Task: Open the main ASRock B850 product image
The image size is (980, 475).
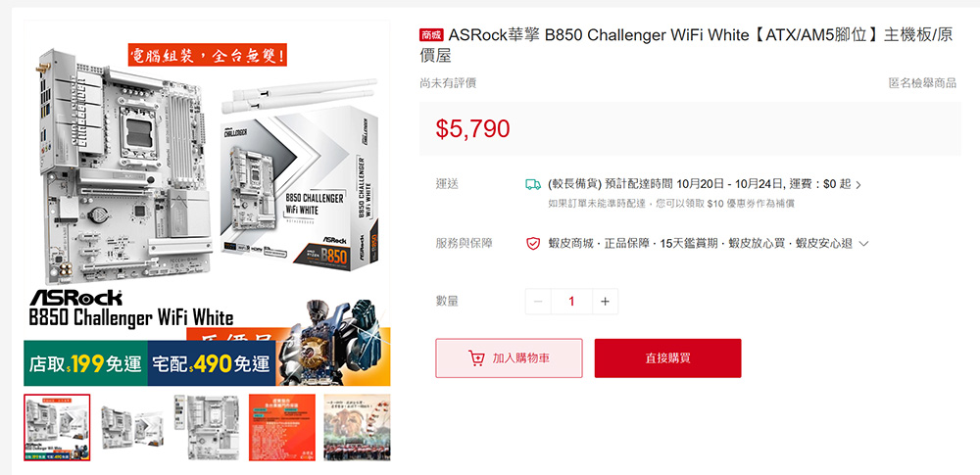Action: pyautogui.click(x=207, y=203)
